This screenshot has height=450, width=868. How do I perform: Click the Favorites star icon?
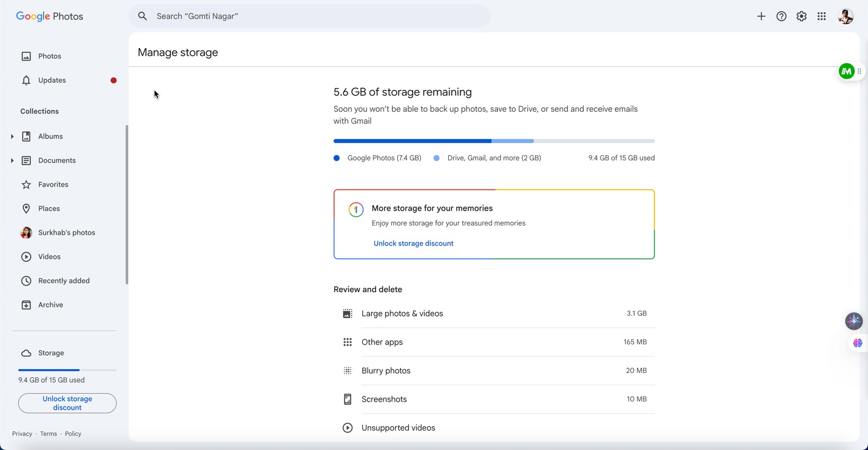(x=26, y=185)
